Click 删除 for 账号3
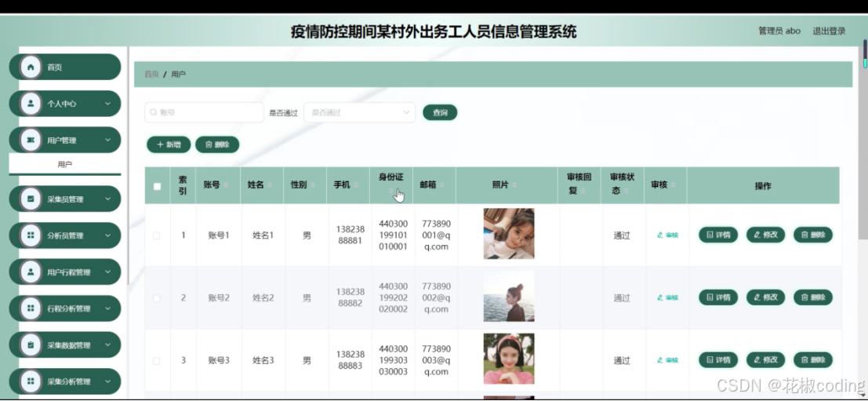Image resolution: width=868 pixels, height=401 pixels. coord(813,360)
